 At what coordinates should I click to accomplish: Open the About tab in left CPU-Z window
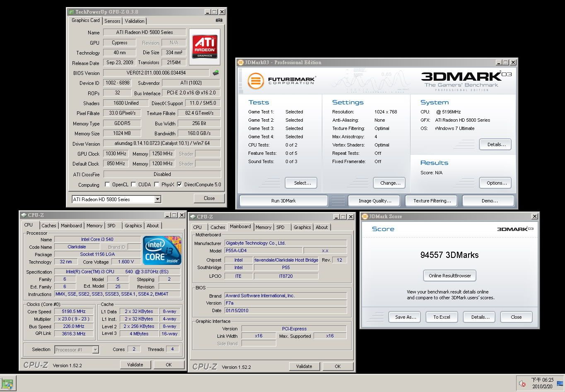coord(152,226)
